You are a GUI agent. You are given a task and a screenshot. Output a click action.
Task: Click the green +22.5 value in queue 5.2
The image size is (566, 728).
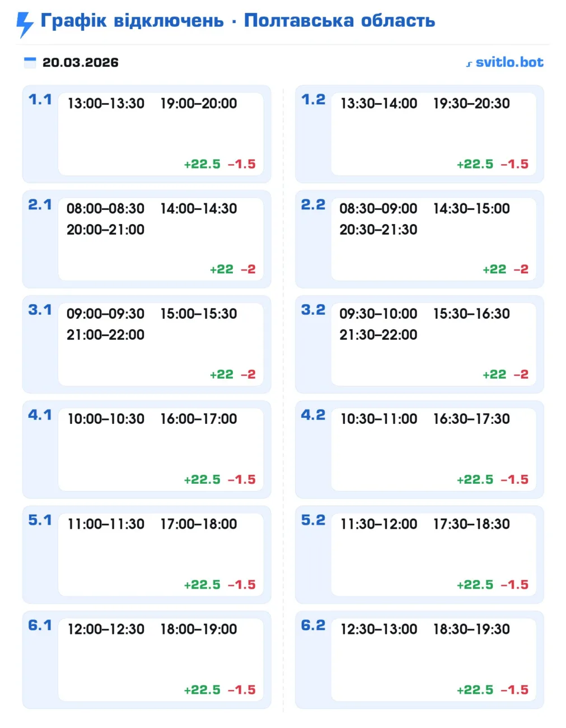tap(475, 585)
